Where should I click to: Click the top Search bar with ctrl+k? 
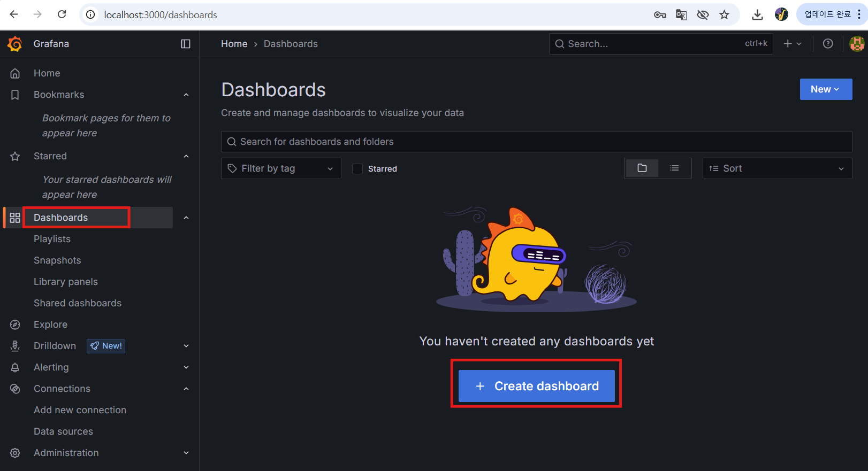tap(661, 44)
